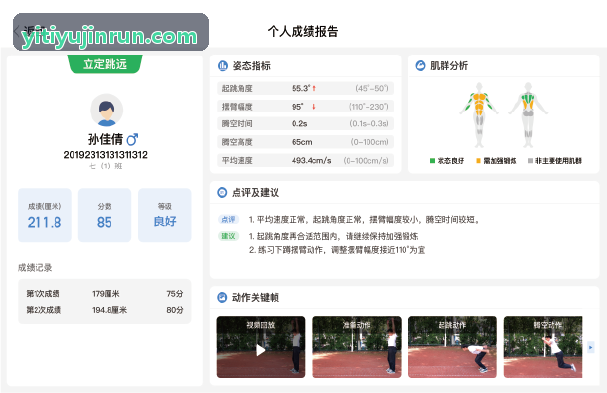Click the gray 非主要使用肌群 legend swatch
The height and width of the screenshot is (393, 607).
pyautogui.click(x=530, y=161)
